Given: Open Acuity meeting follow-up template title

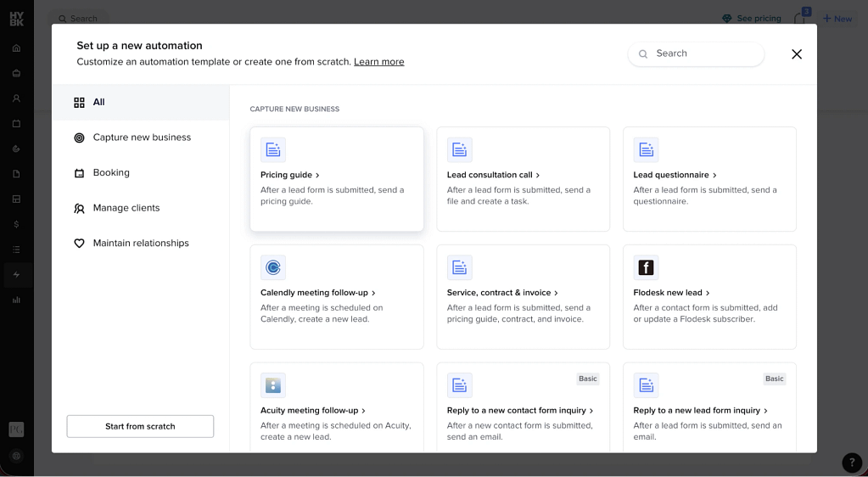Looking at the screenshot, I should (313, 411).
